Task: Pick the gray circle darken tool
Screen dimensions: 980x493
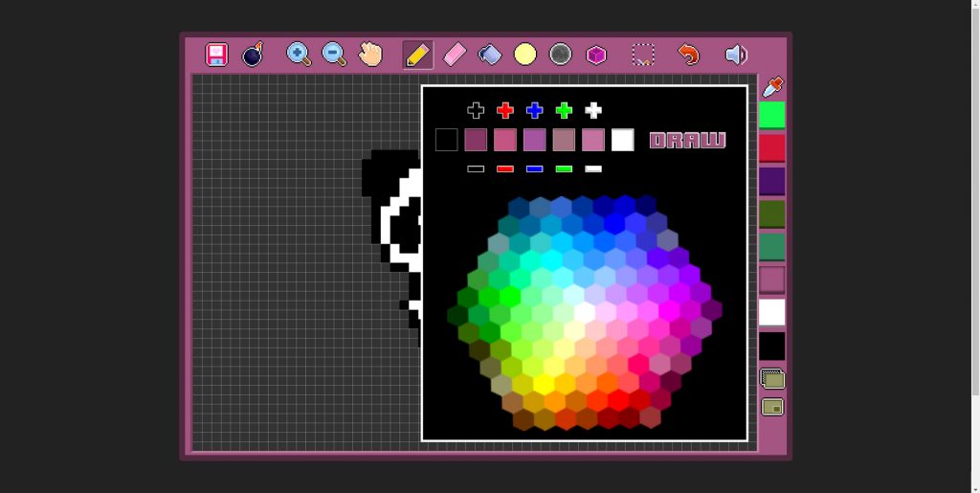Action: 561,55
